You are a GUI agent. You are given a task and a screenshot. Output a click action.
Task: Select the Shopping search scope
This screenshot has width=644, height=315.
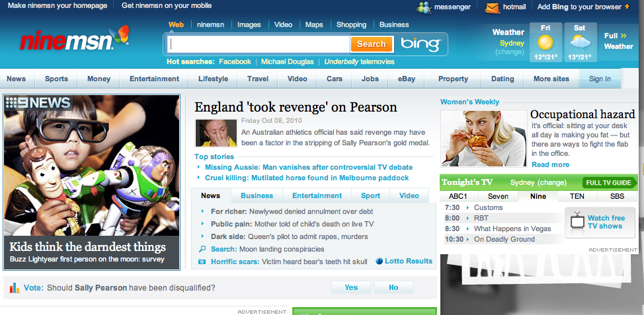(351, 24)
